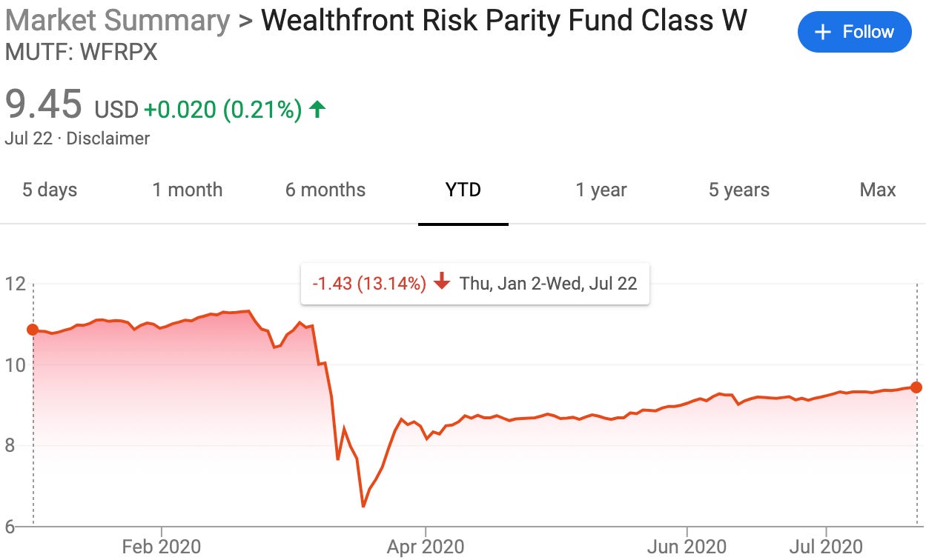Choose the YTD tab
The image size is (926, 560).
click(463, 190)
